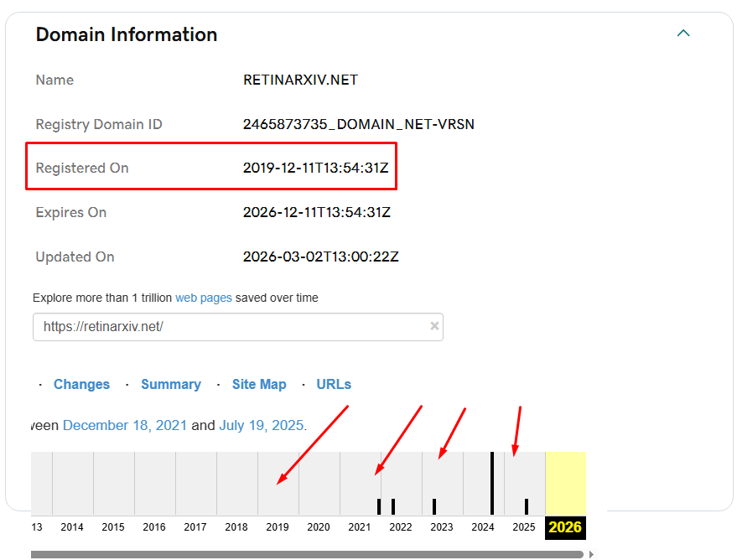
Task: Open the Site Map view
Action: pos(259,384)
